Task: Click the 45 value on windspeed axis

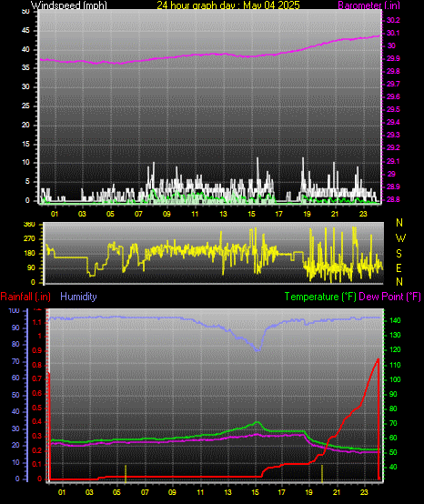Action: [x=25, y=31]
